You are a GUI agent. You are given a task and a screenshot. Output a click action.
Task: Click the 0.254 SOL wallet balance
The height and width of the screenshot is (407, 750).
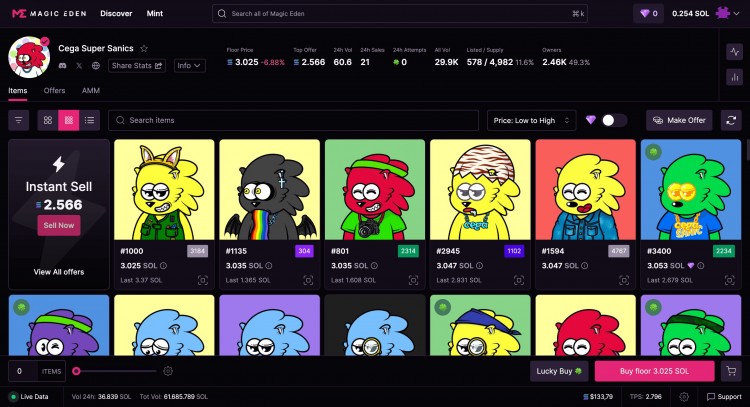pyautogui.click(x=690, y=13)
